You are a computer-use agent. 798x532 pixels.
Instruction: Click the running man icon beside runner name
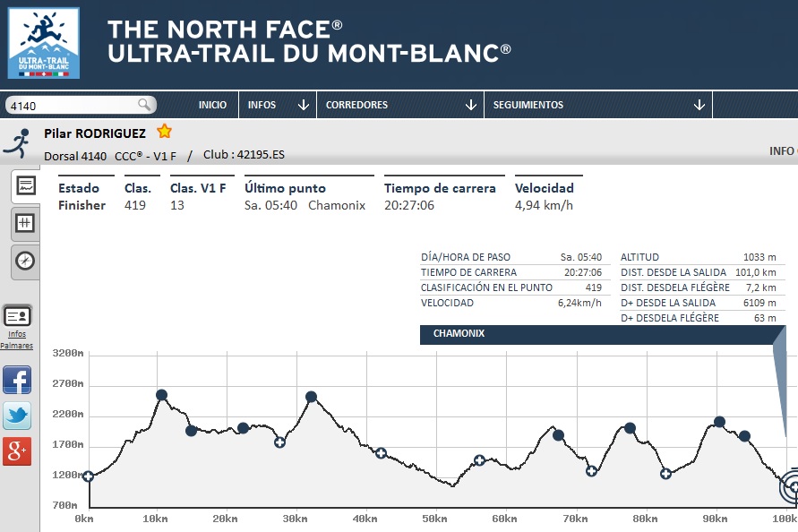tap(16, 142)
